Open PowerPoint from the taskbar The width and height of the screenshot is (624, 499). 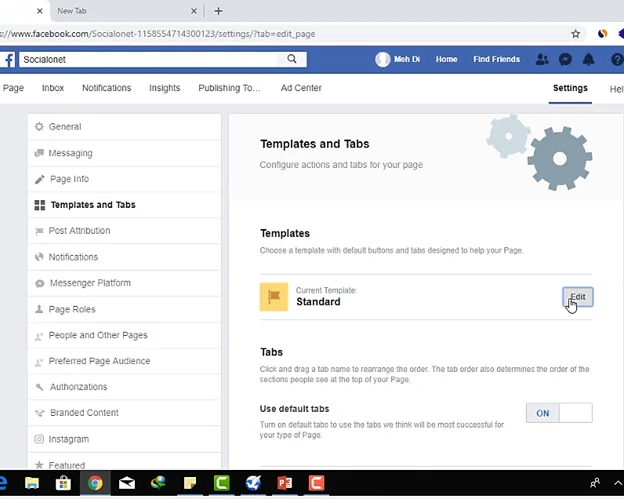(x=283, y=483)
